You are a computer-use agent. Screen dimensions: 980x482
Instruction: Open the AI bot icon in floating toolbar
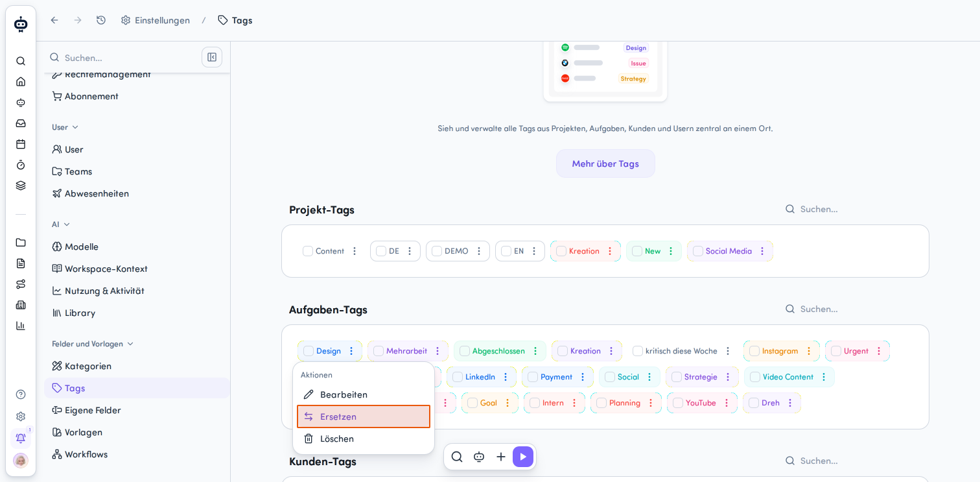[479, 457]
